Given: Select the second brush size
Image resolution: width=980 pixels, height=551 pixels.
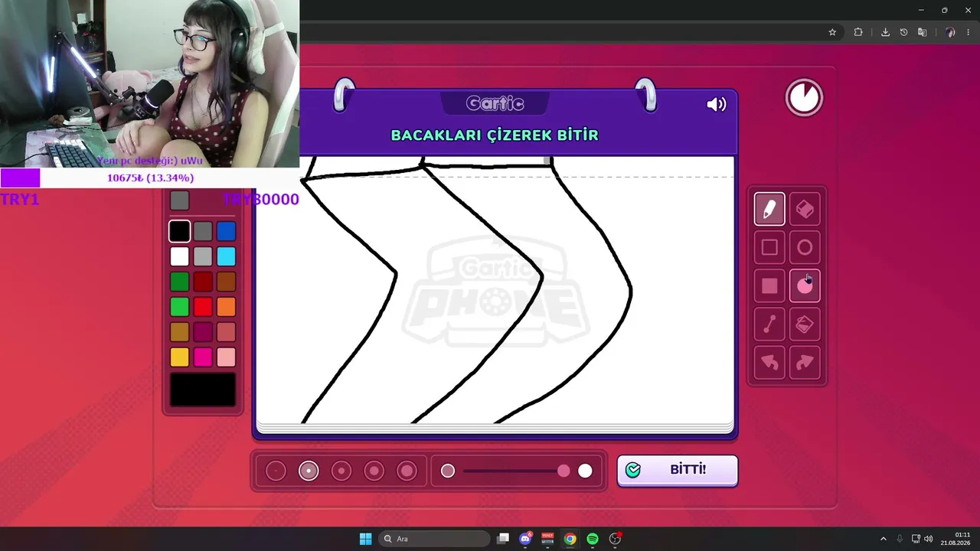Looking at the screenshot, I should tap(309, 471).
